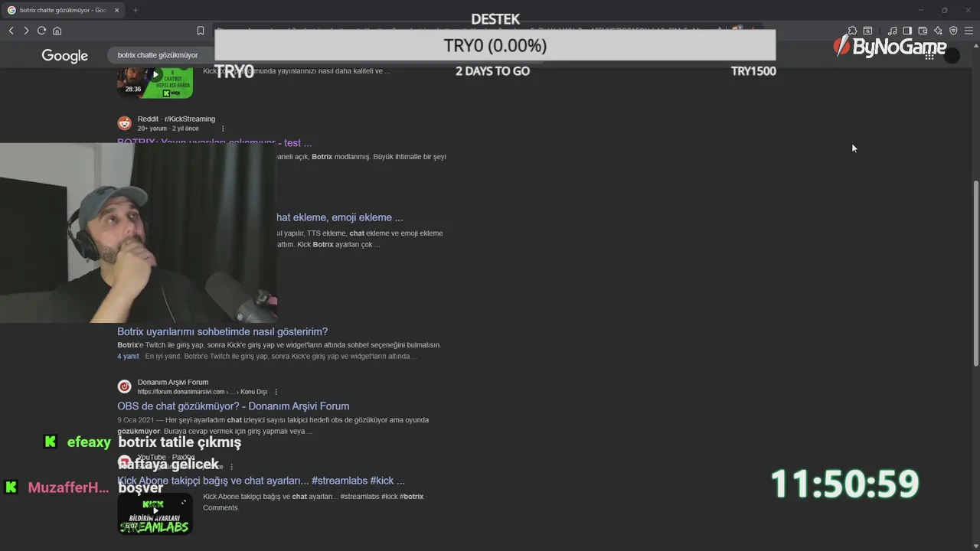Viewport: 980px width, 551px height.
Task: Click the 'botrix tatile çıkmış' chat message
Action: click(180, 442)
